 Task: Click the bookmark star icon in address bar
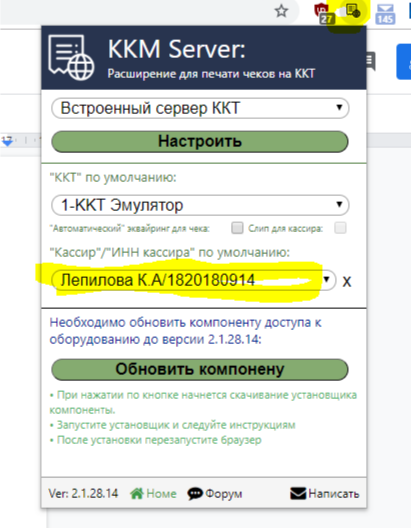[x=281, y=11]
